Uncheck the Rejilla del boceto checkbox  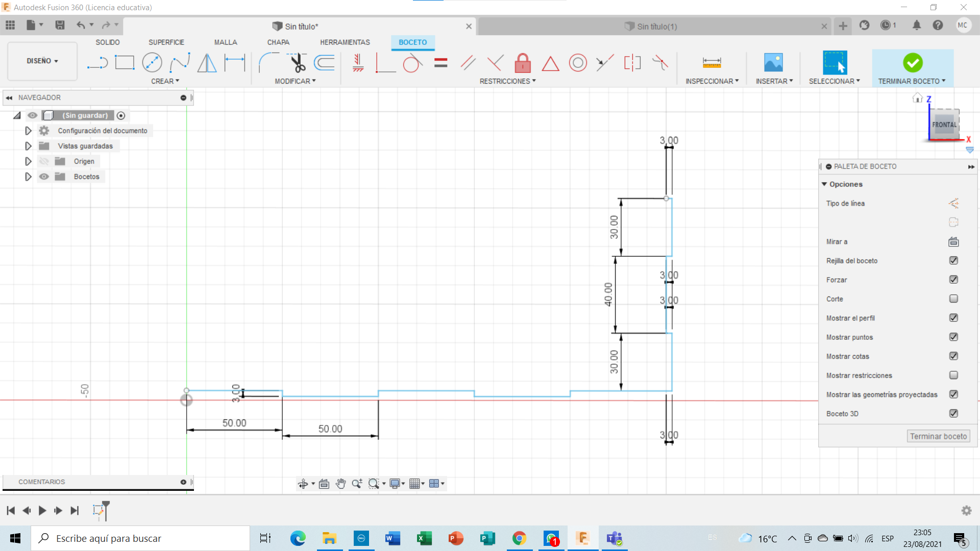tap(953, 261)
